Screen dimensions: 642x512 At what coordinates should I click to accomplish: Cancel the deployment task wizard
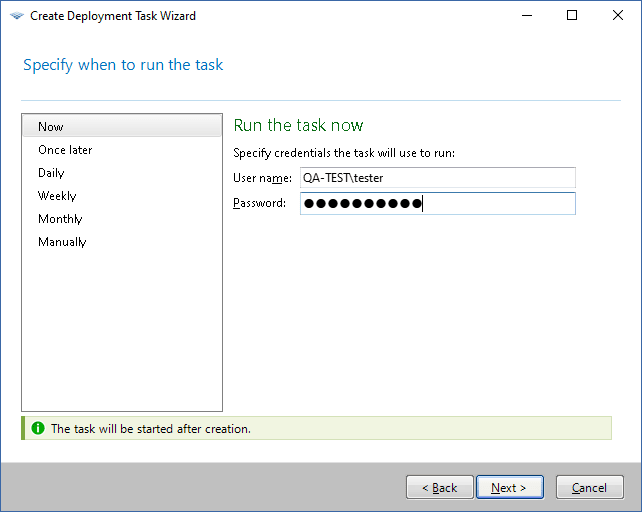[x=589, y=488]
